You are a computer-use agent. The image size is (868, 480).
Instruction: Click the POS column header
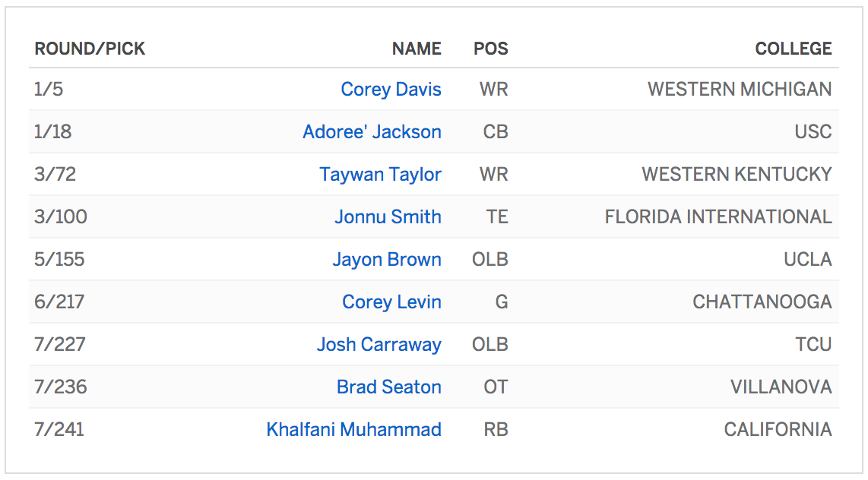click(490, 49)
